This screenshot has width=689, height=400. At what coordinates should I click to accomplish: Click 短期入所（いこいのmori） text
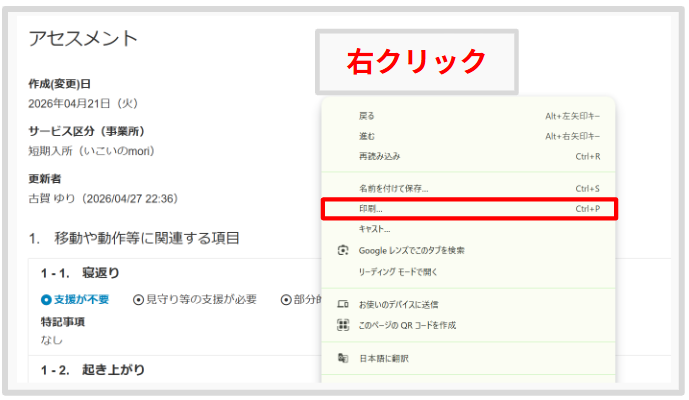91,151
